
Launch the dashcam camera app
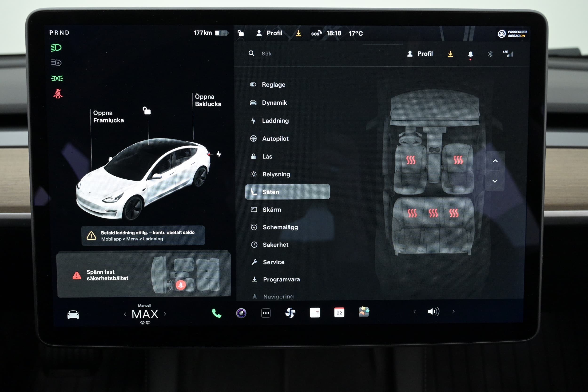pos(241,313)
